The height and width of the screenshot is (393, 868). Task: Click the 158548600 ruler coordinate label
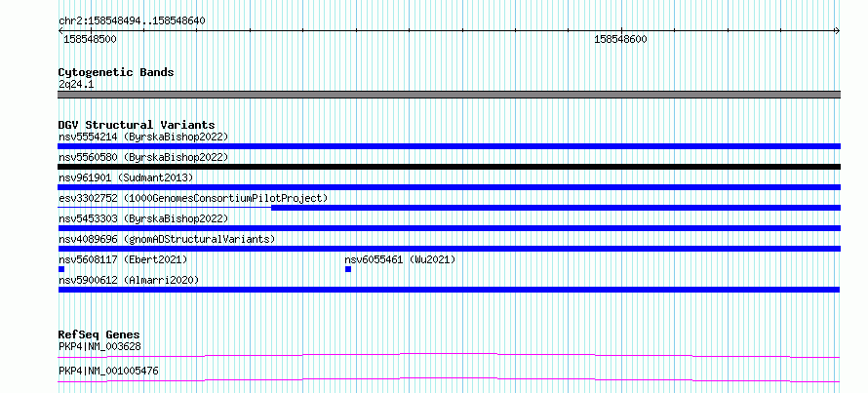(620, 39)
